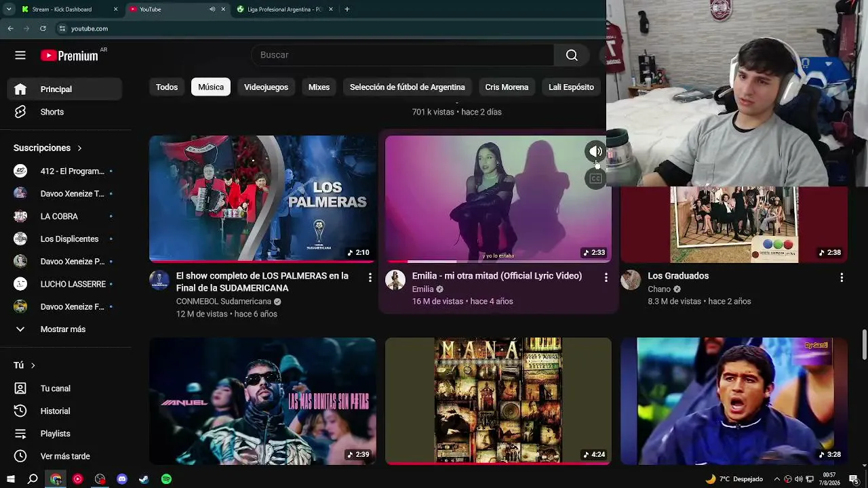Image resolution: width=868 pixels, height=488 pixels.
Task: Open the Los Graduados video thumbnail
Action: 734,224
